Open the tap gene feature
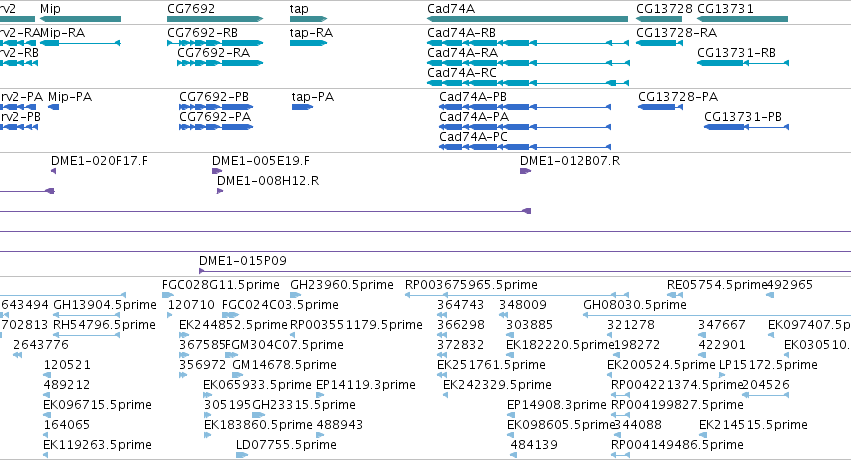851x460 pixels. coord(308,19)
